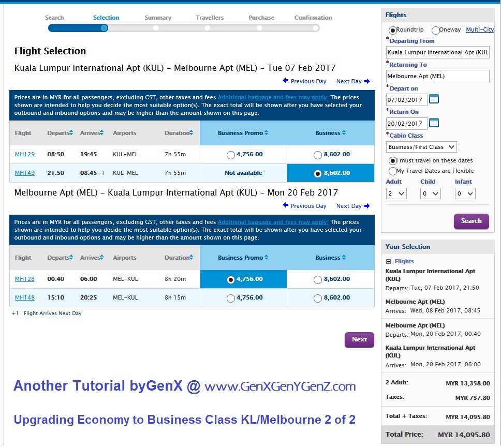Go to the Summary step
Screen dimensions: 501x448
pyautogui.click(x=156, y=28)
